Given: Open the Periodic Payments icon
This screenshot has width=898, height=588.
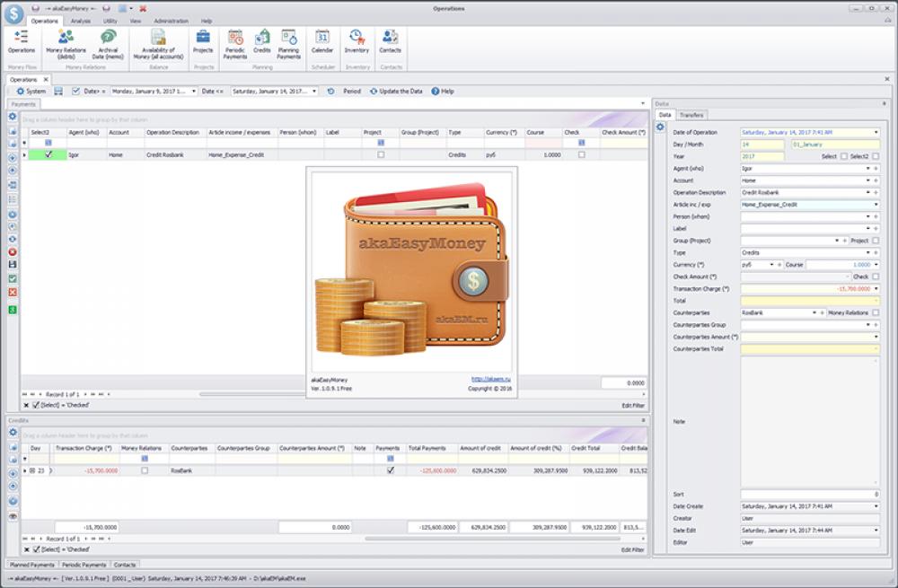Looking at the screenshot, I should pos(234,40).
